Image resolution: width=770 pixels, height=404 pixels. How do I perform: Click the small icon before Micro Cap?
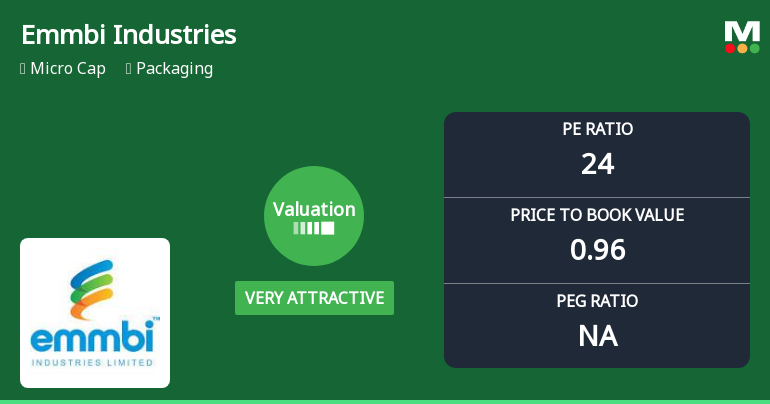[23, 69]
